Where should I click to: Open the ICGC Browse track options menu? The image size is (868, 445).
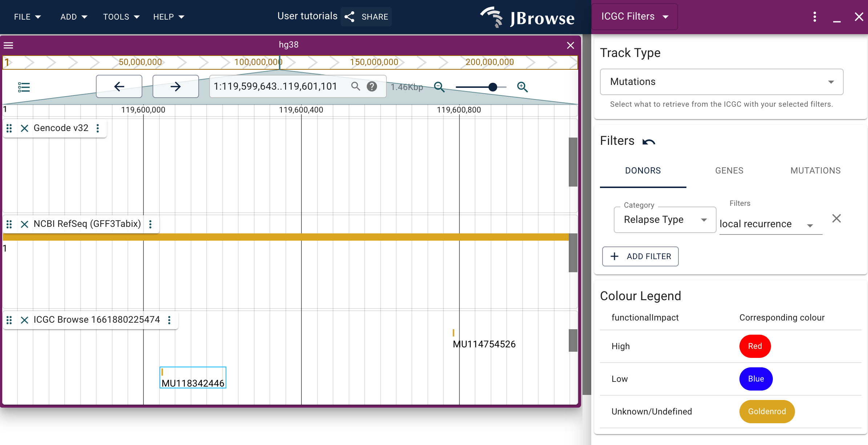tap(169, 320)
